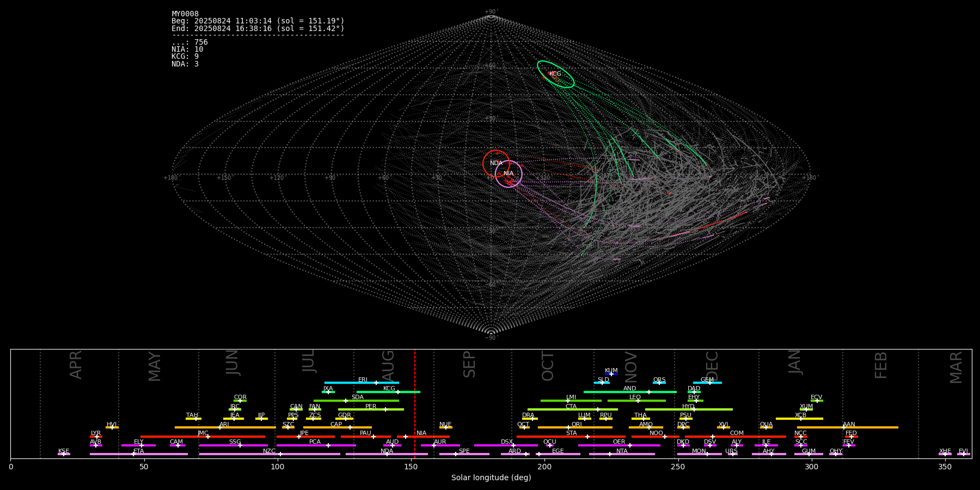Select the LMI shower bar
The image size is (980, 490).
pos(571,401)
